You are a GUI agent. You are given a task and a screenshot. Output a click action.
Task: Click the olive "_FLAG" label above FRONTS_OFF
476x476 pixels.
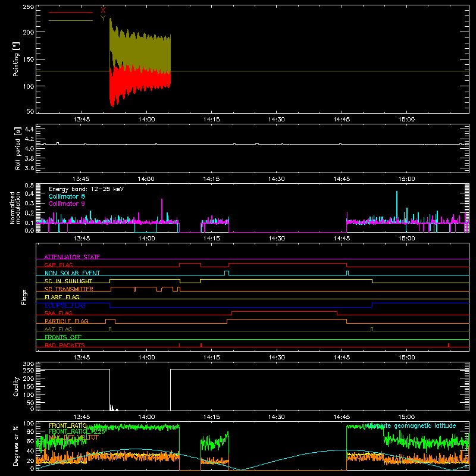(58, 329)
